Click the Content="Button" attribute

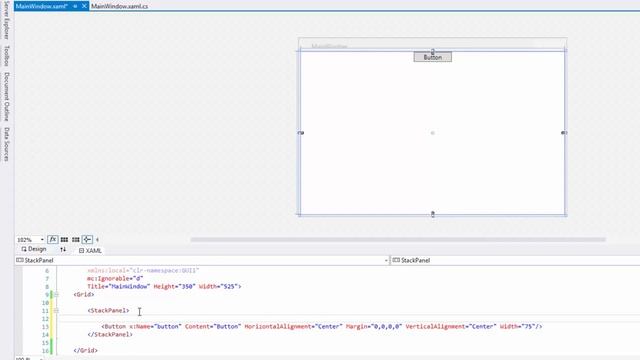pos(213,327)
